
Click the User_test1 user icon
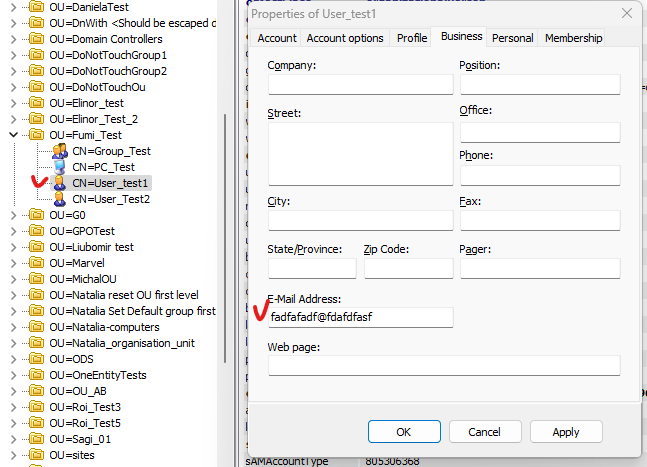[x=59, y=183]
